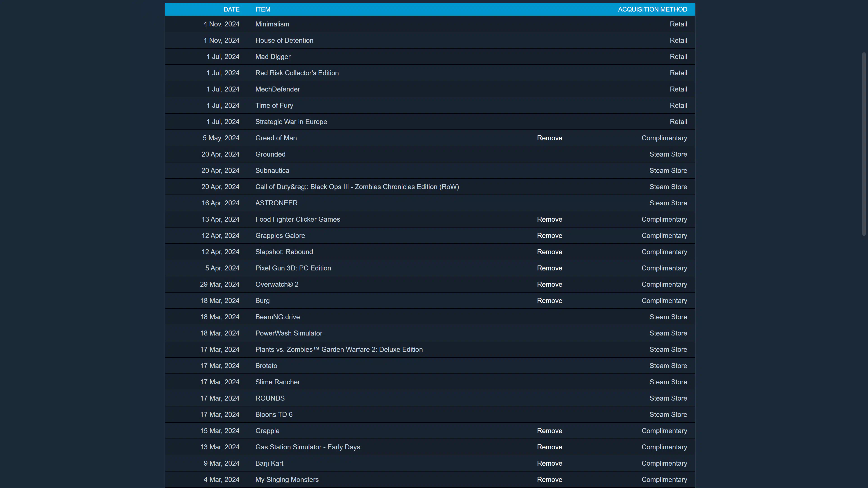This screenshot has height=488, width=868.
Task: Click the ITEM column header
Action: pyautogui.click(x=263, y=9)
